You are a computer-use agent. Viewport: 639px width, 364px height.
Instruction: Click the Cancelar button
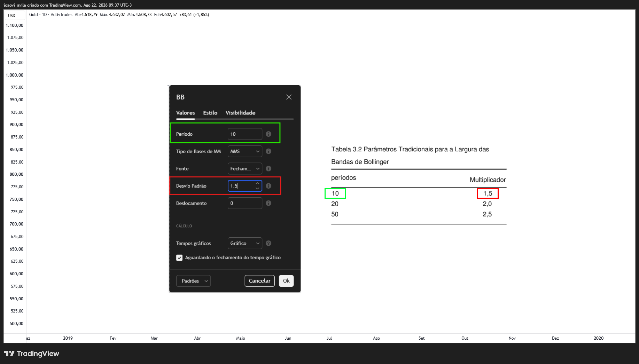point(259,281)
